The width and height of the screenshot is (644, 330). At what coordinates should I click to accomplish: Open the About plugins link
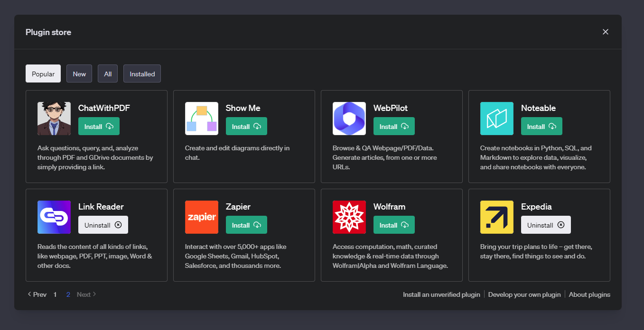[589, 294]
